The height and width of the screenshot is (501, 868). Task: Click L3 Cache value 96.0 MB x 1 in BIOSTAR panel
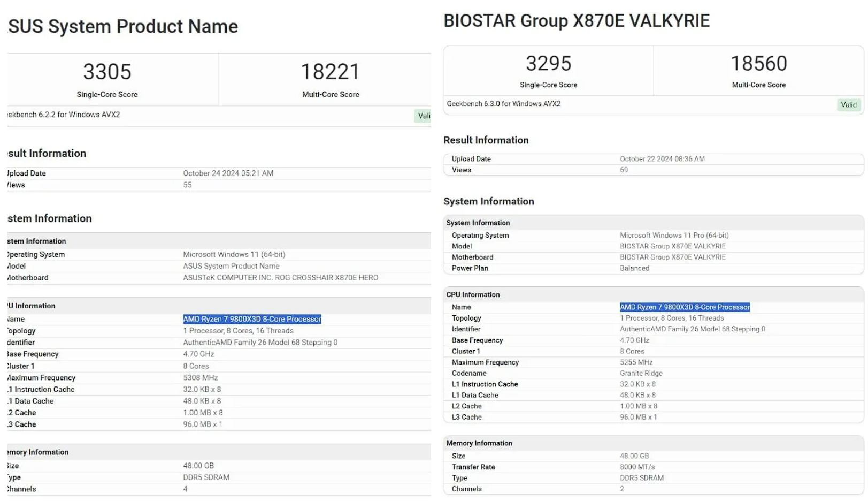click(x=638, y=417)
